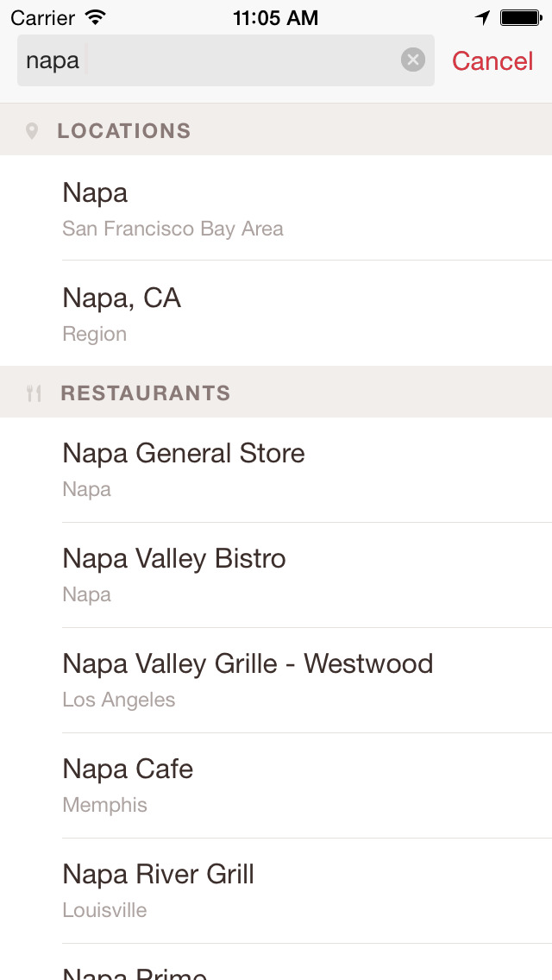552x980 pixels.
Task: Tap the battery icon in the status bar
Action: [x=521, y=17]
